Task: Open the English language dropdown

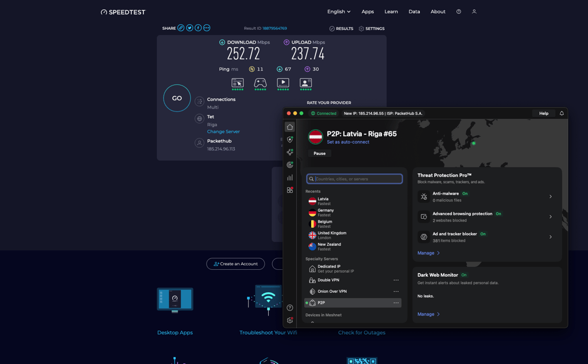Action: pos(339,11)
